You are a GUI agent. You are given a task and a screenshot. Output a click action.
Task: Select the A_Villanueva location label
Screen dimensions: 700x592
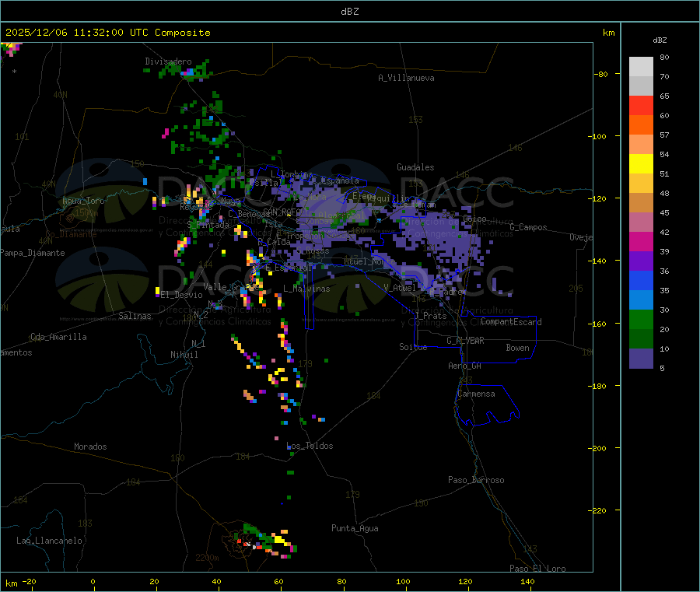click(406, 78)
